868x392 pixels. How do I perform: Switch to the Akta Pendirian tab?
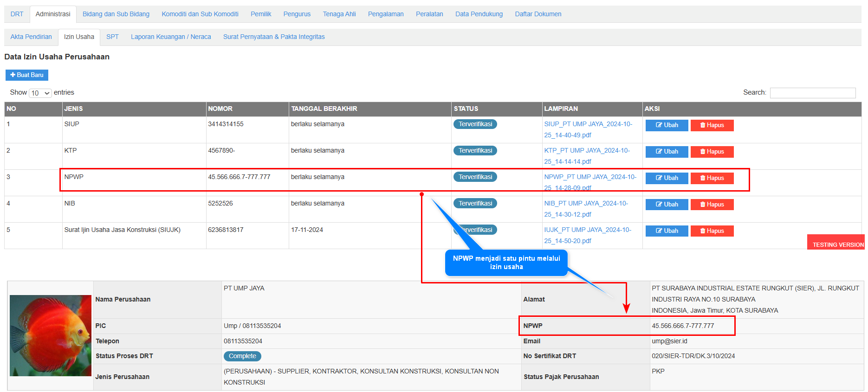(31, 37)
